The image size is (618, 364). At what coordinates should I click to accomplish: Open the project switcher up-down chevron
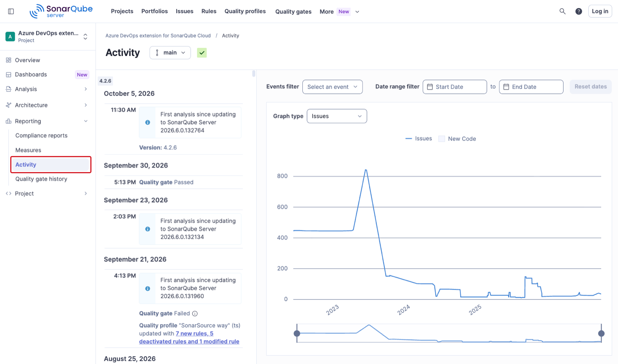(x=85, y=37)
